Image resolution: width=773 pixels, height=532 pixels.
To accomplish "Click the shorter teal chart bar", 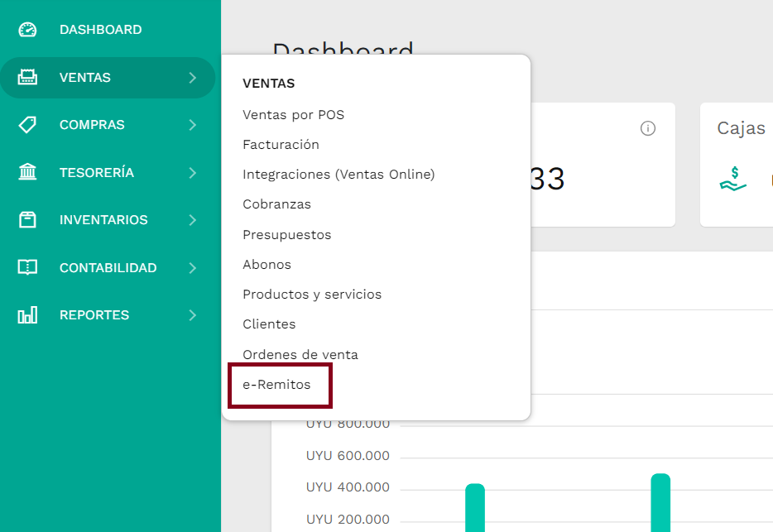I will click(475, 508).
